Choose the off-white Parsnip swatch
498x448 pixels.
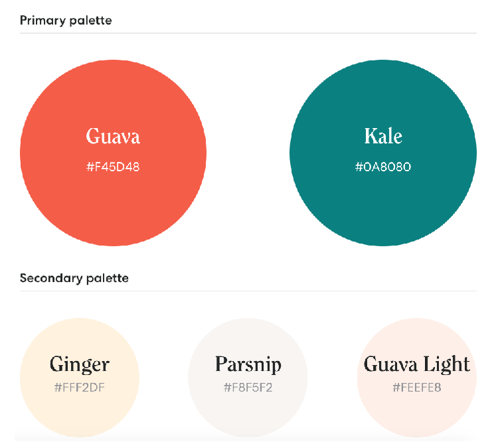248,411
